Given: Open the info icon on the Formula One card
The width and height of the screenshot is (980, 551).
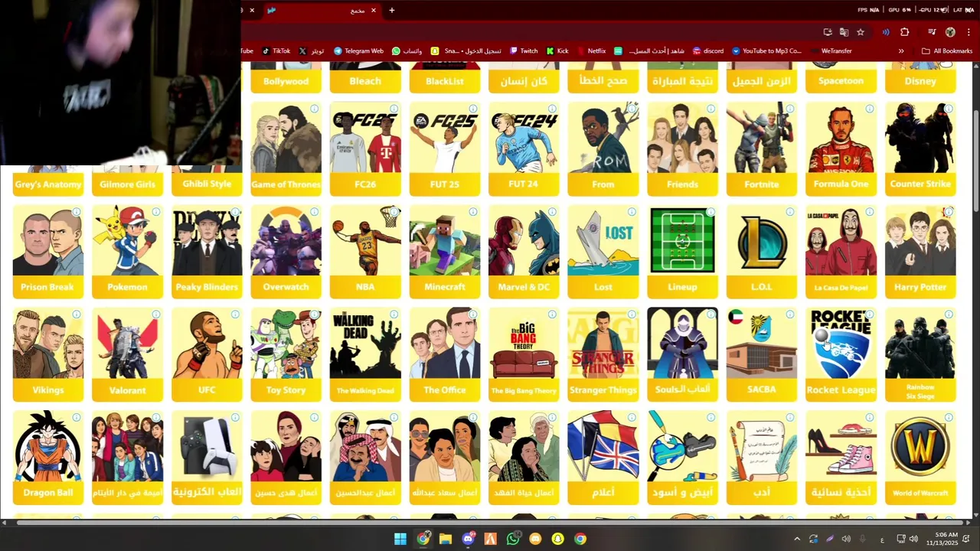Looking at the screenshot, I should [870, 109].
